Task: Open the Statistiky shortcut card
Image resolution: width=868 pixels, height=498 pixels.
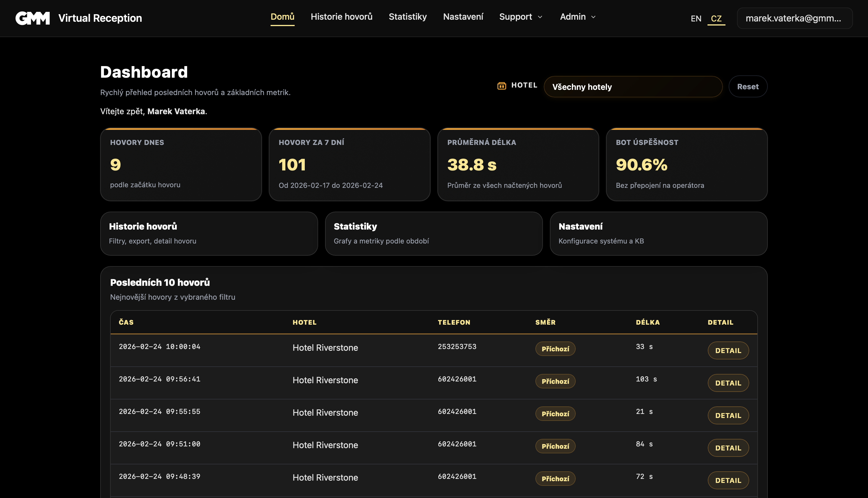Action: pyautogui.click(x=433, y=233)
